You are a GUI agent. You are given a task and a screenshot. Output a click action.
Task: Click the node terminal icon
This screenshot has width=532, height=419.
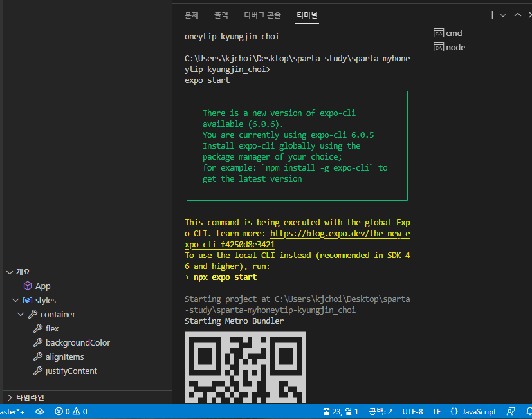(x=439, y=47)
